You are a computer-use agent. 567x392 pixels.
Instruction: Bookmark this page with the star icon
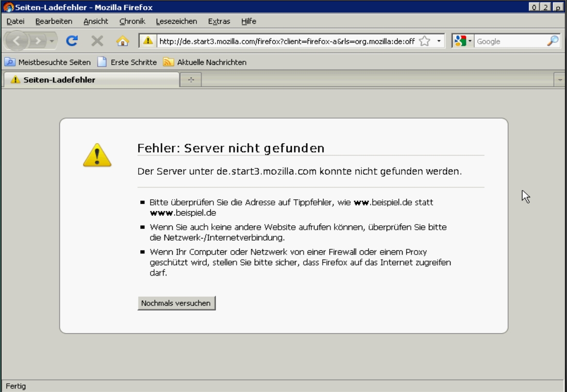click(424, 41)
